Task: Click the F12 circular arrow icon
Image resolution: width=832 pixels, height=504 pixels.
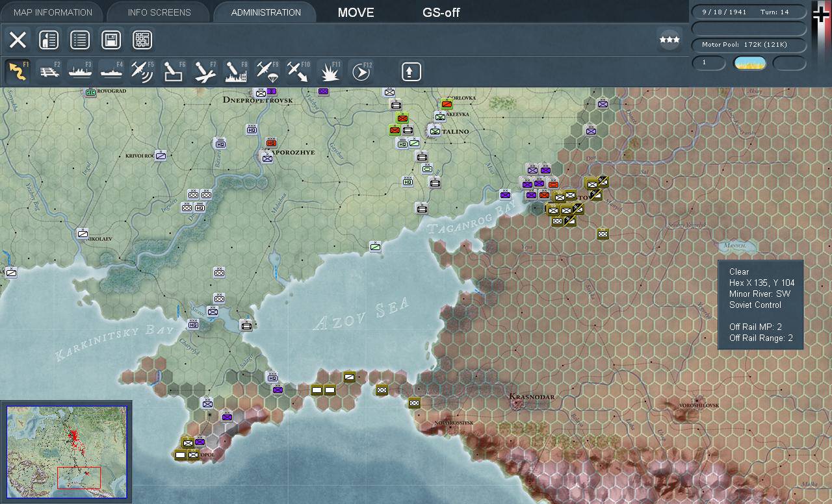Action: tap(361, 71)
